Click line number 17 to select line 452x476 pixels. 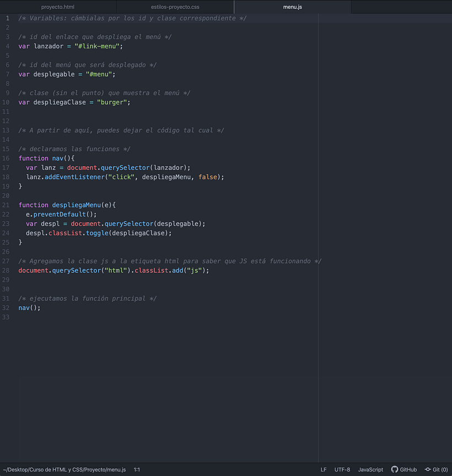click(x=7, y=167)
